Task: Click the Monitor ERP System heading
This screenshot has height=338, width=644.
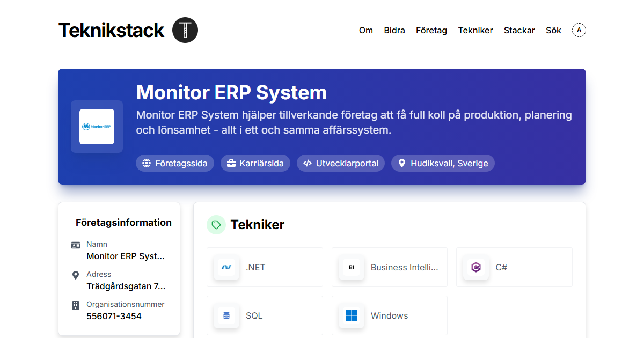Action: pyautogui.click(x=231, y=92)
